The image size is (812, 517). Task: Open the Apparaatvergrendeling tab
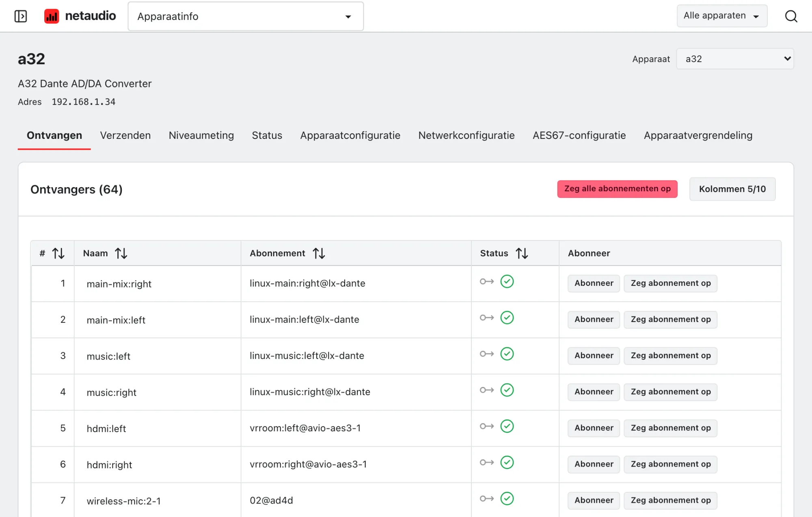[698, 135]
